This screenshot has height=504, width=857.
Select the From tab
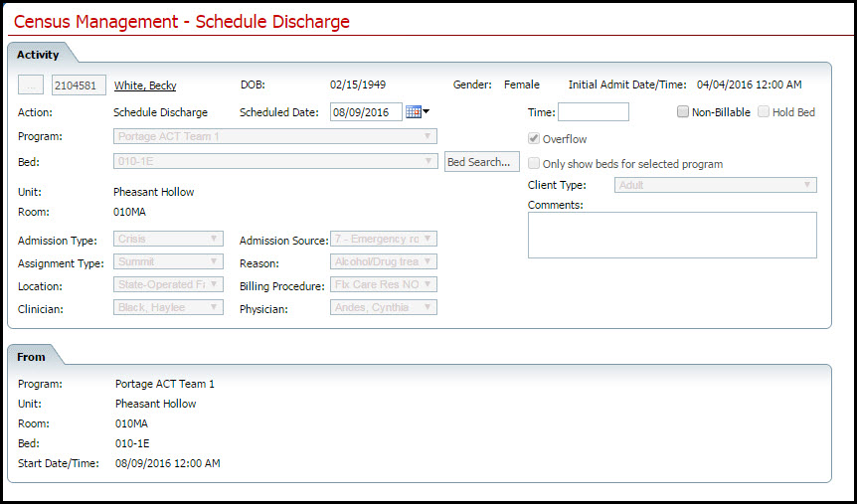[x=31, y=357]
